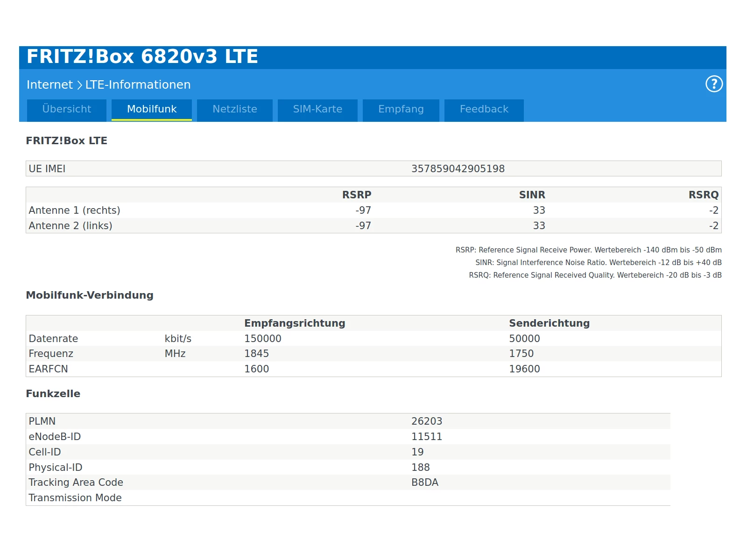Switch to the Empfang tab
Image resolution: width=747 pixels, height=560 pixels.
tap(401, 110)
